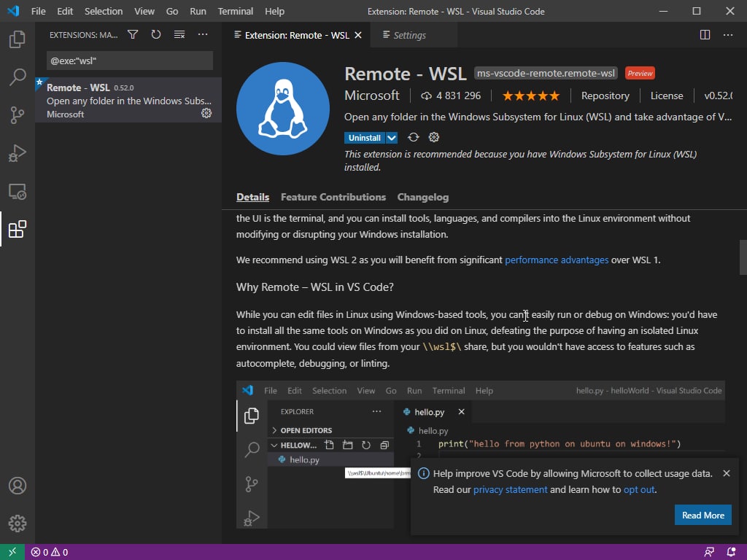The width and height of the screenshot is (747, 560).
Task: Click the VS Code logo in title bar
Action: coord(13,11)
